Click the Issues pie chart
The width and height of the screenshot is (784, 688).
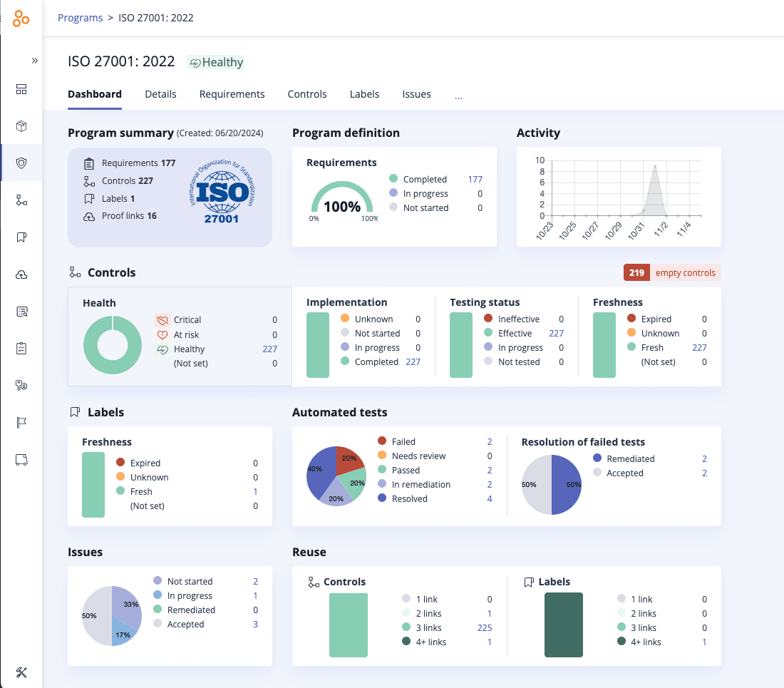pos(111,615)
